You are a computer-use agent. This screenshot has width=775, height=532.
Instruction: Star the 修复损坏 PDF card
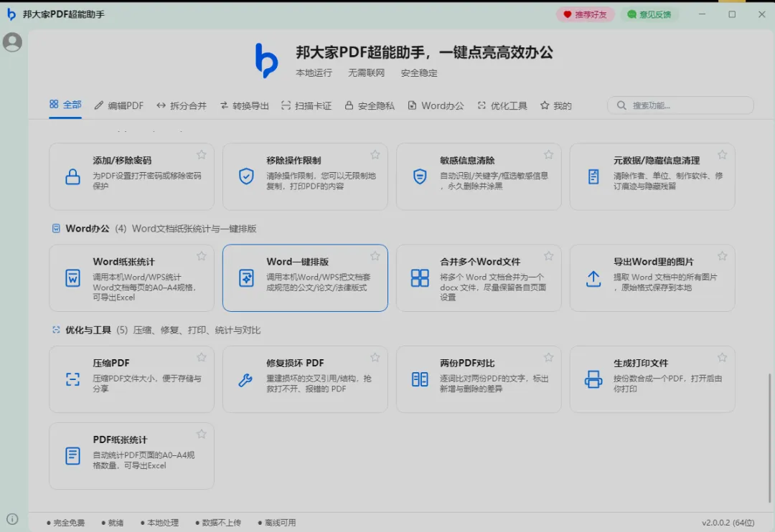375,357
